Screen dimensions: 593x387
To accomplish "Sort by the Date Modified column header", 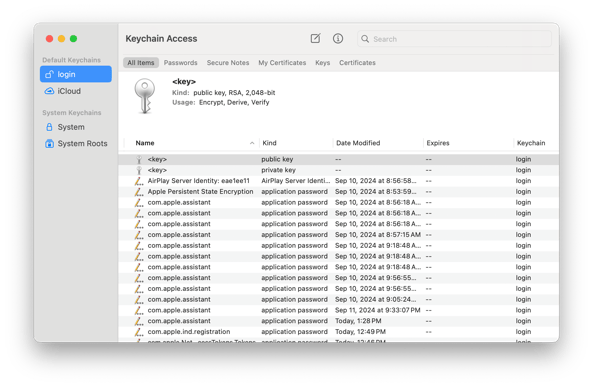I will (358, 143).
